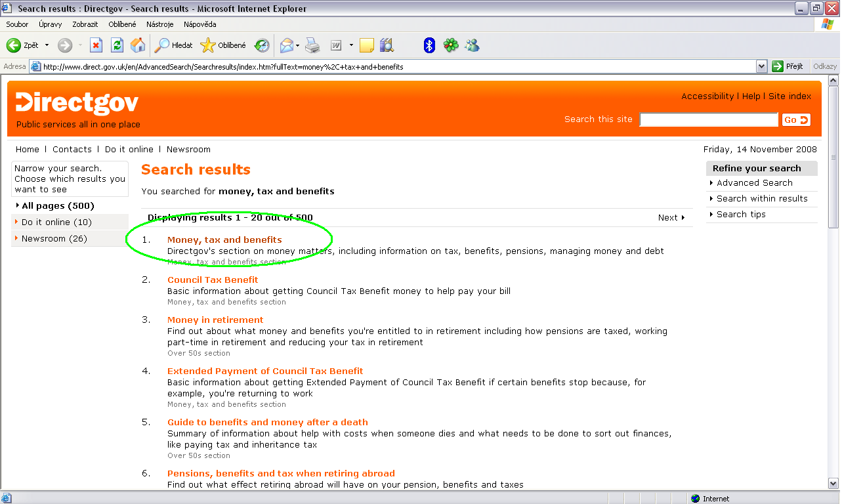Click the Directgov logo
This screenshot has width=842, height=504.
click(77, 103)
